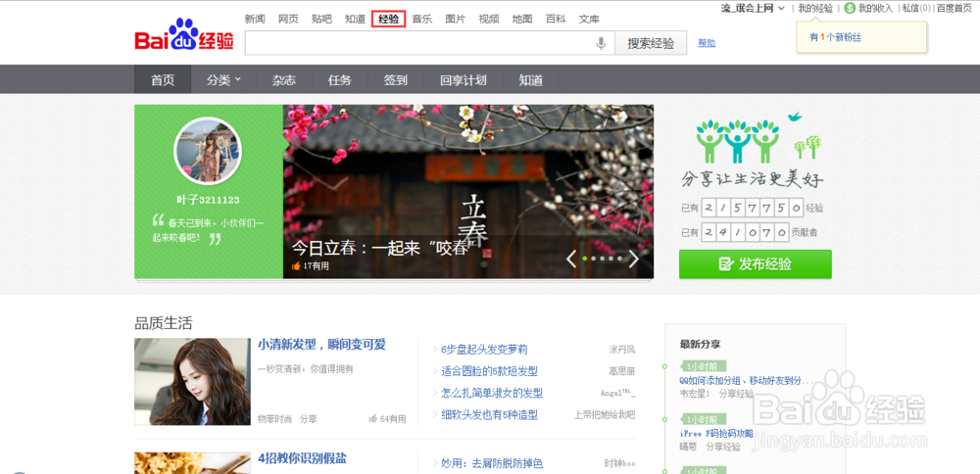Click the 有1个新粉丝 notification
The height and width of the screenshot is (474, 980).
coord(835,37)
